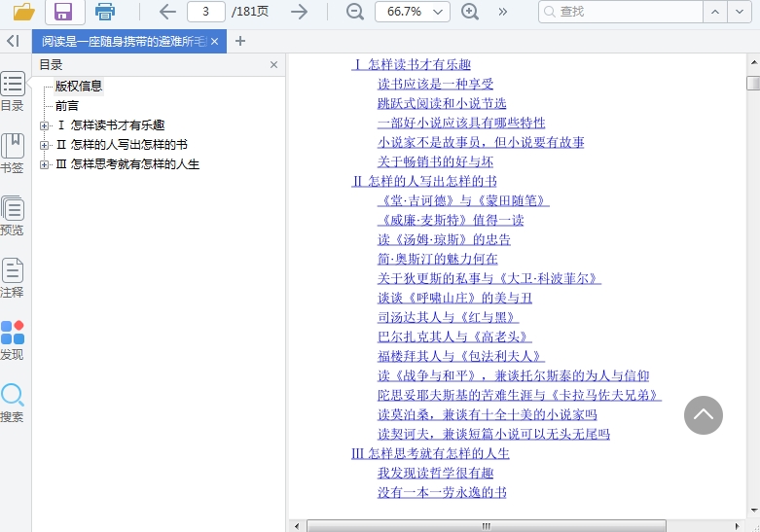Viewport: 760px width, 532px height.
Task: Click the horizontal scrollbar thumb
Action: point(487,526)
